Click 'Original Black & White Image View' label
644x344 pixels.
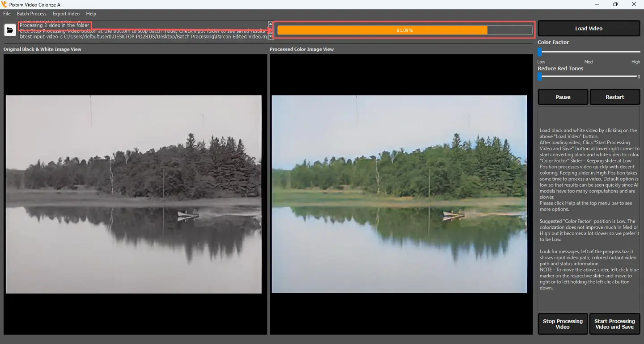(42, 49)
